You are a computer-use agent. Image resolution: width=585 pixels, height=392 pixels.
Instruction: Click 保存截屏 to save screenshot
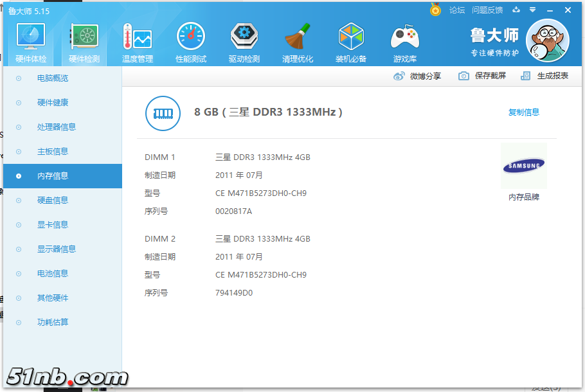click(x=483, y=76)
